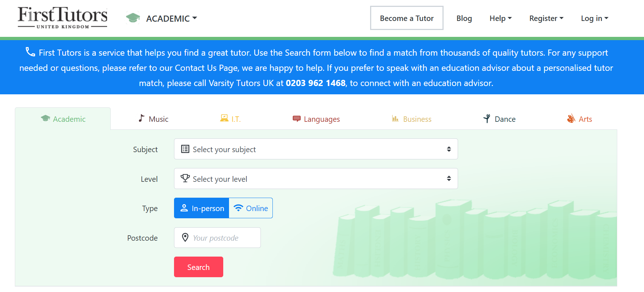Image resolution: width=644 pixels, height=292 pixels.
Task: Switch tutoring type to Online
Action: tap(251, 208)
